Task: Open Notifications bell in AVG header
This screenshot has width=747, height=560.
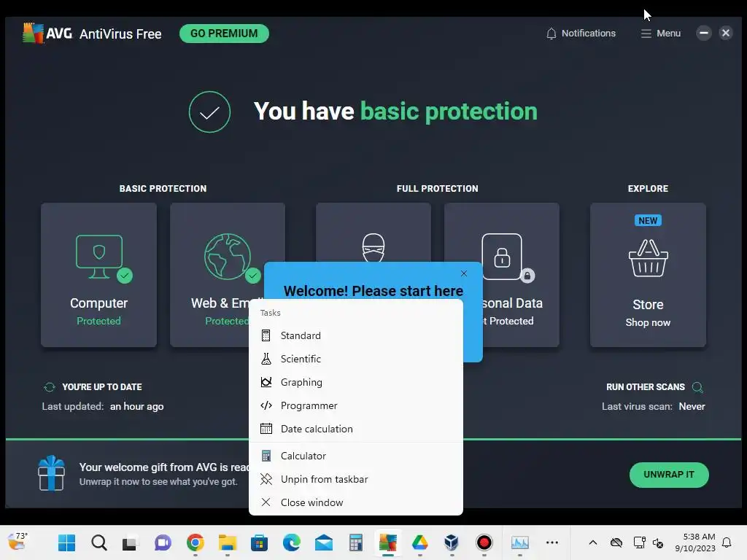Action: 581,34
